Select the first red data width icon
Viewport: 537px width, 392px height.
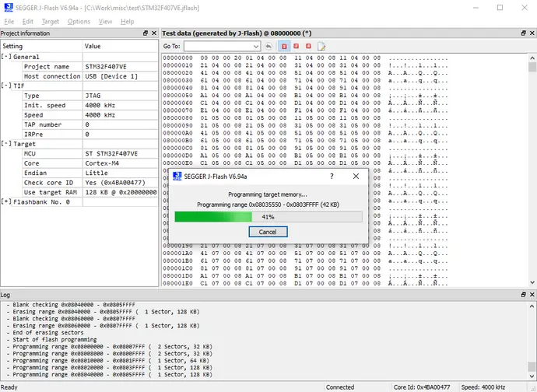point(284,47)
